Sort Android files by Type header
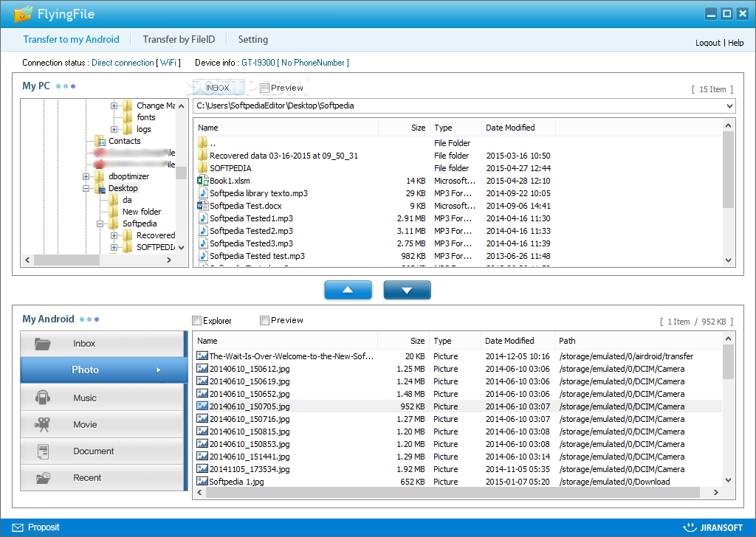 coord(455,341)
